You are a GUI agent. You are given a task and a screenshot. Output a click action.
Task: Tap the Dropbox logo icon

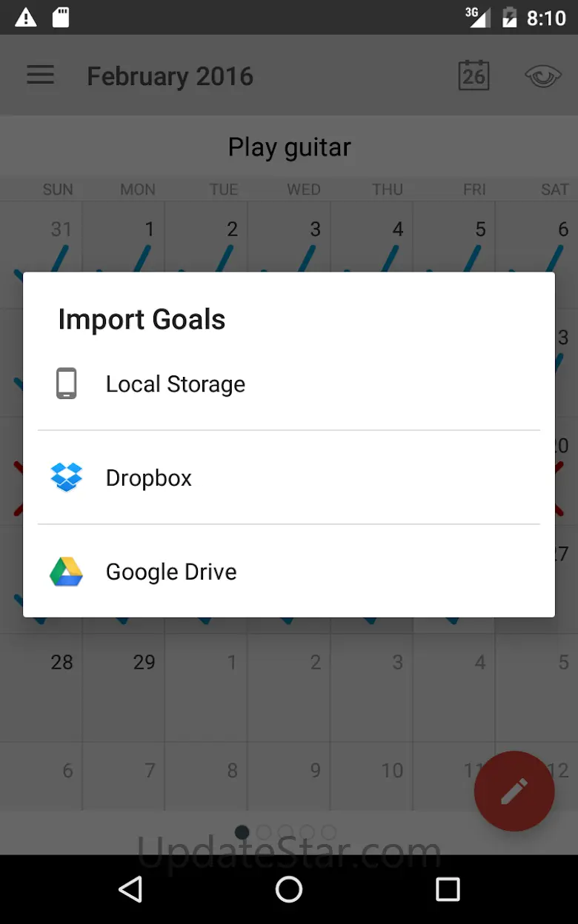[67, 478]
